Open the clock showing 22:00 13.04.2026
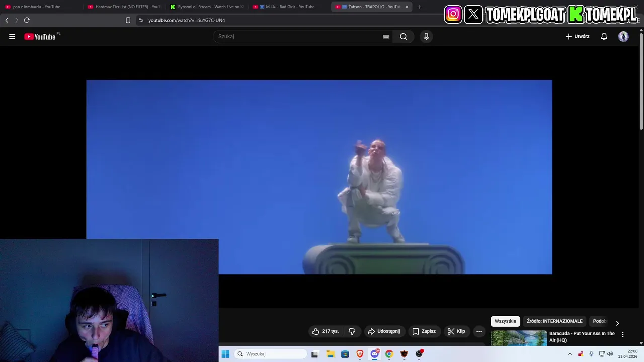Viewport: 644px width, 362px height. pos(628,354)
